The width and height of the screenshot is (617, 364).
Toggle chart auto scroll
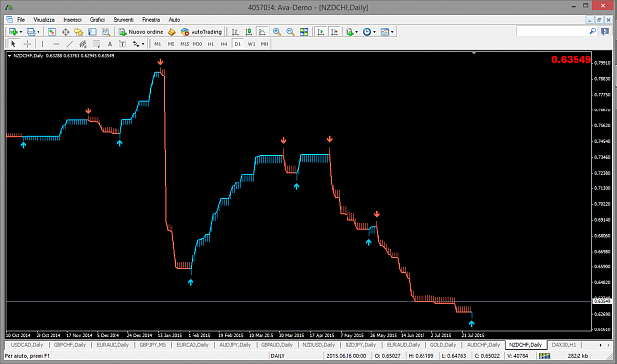click(x=321, y=32)
